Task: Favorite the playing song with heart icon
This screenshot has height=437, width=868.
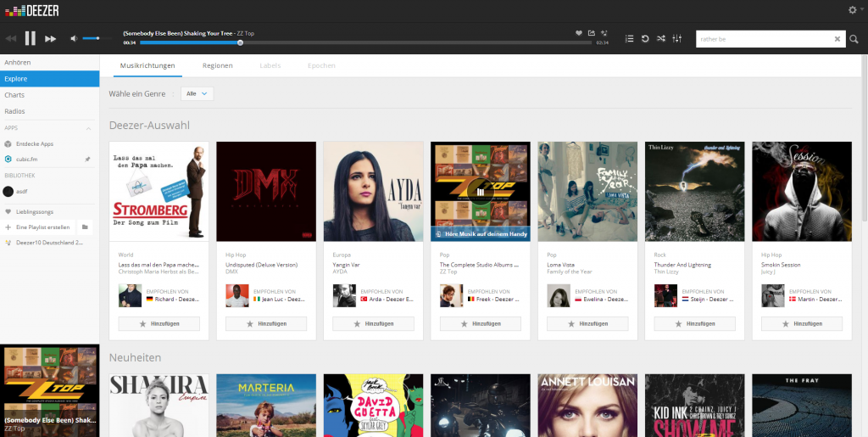Action: (578, 33)
